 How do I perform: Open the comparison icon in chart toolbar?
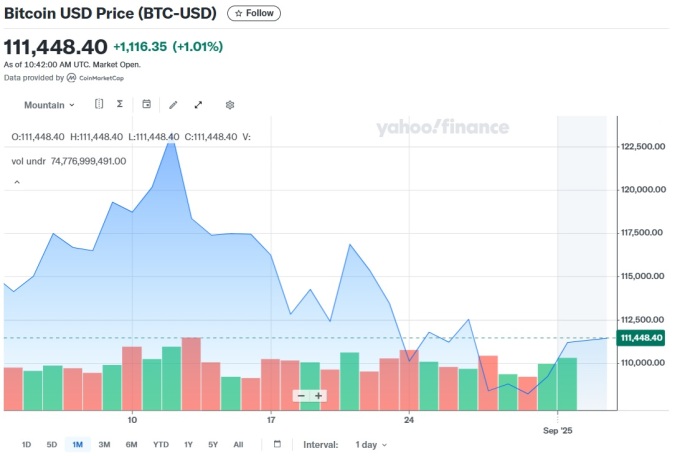click(x=99, y=104)
